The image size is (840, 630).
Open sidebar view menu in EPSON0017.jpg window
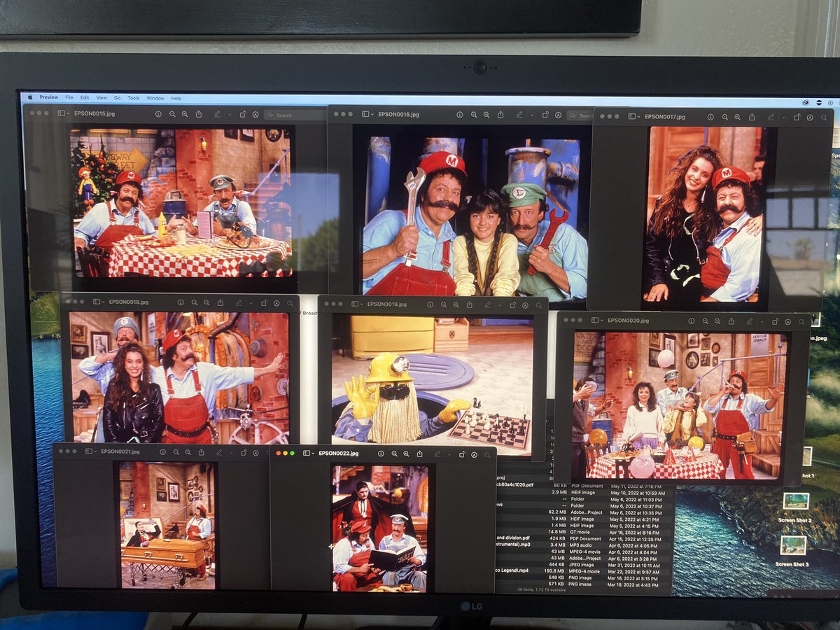[636, 116]
